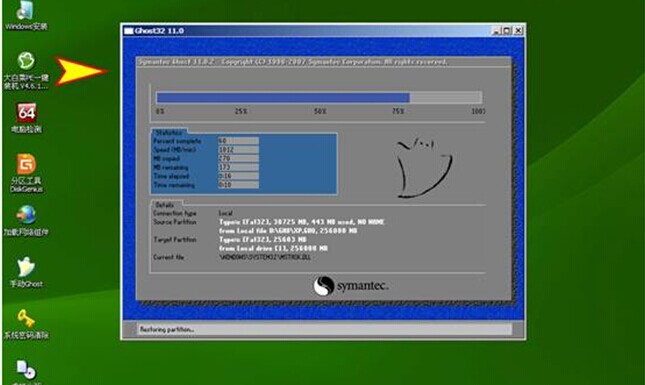Screen dimensions: 645x385
Task: Open the 系统密码清除 key icon
Action: coord(26,324)
